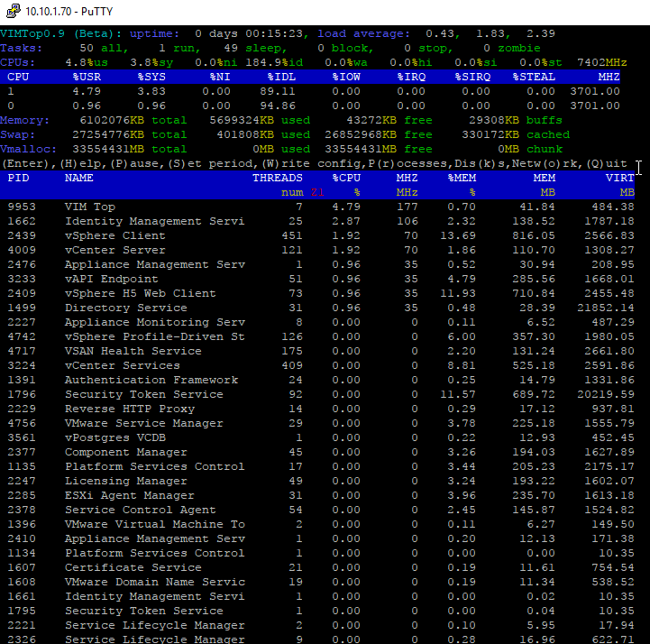
Task: Click the vCenter Services process name
Action: (123, 365)
